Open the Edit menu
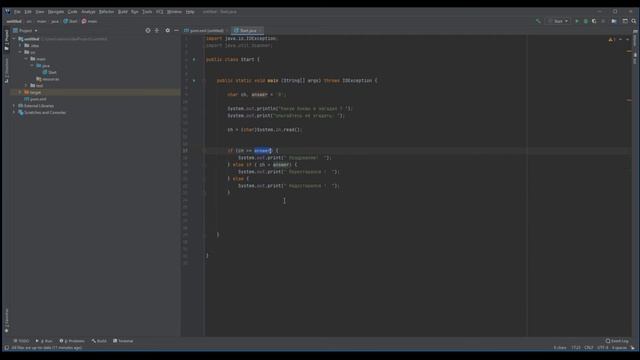This screenshot has width=640, height=360. coord(28,12)
